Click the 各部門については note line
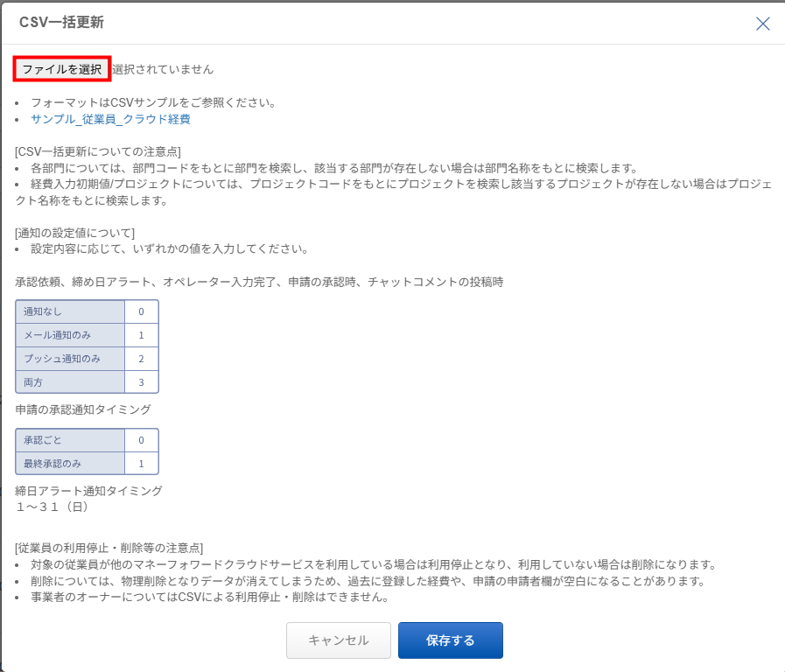 335,168
